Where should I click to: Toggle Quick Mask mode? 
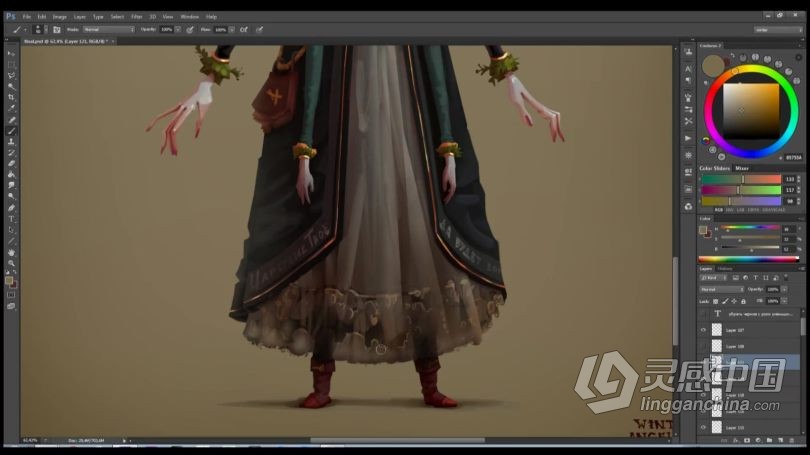(x=11, y=295)
